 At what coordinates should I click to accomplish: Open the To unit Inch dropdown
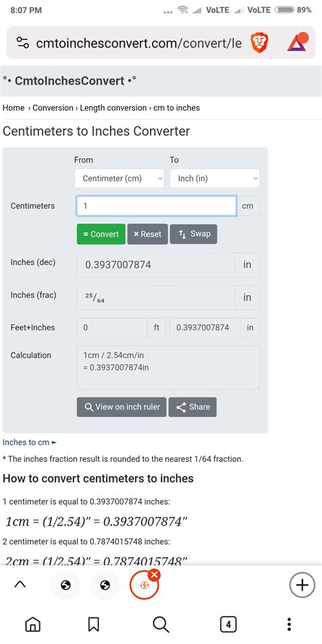[x=215, y=178]
